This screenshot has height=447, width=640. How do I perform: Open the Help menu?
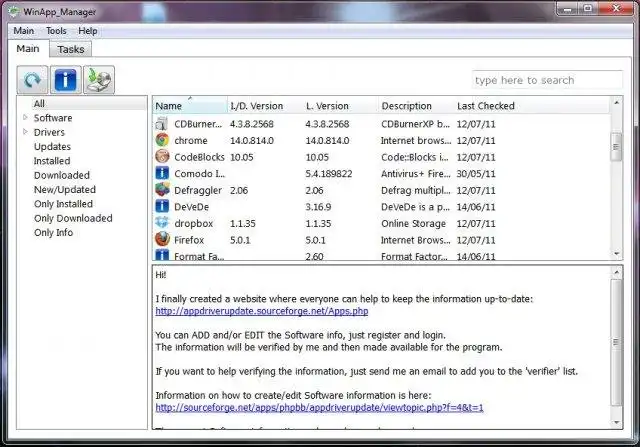pos(88,31)
